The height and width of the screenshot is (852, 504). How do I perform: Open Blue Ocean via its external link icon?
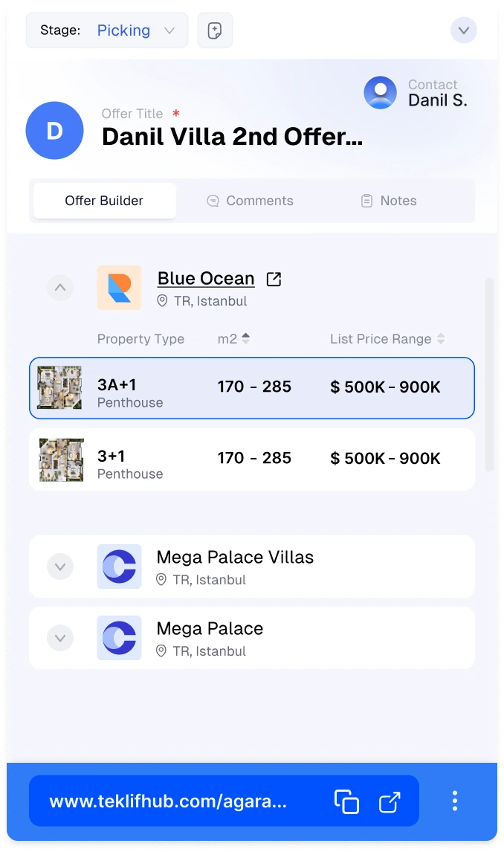click(x=274, y=278)
